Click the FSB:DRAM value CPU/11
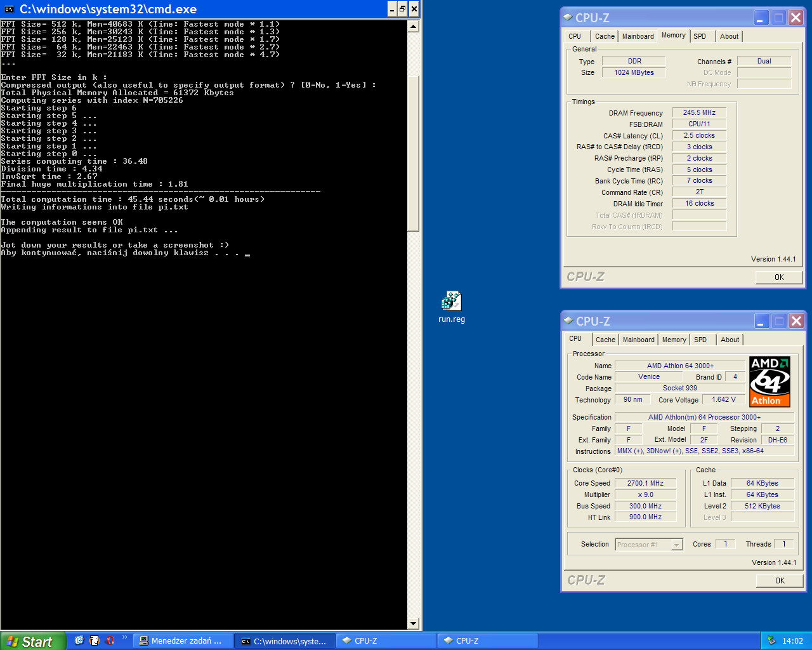 click(699, 124)
